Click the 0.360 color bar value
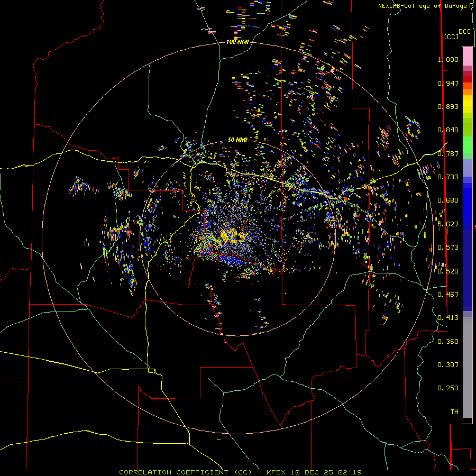 point(448,342)
